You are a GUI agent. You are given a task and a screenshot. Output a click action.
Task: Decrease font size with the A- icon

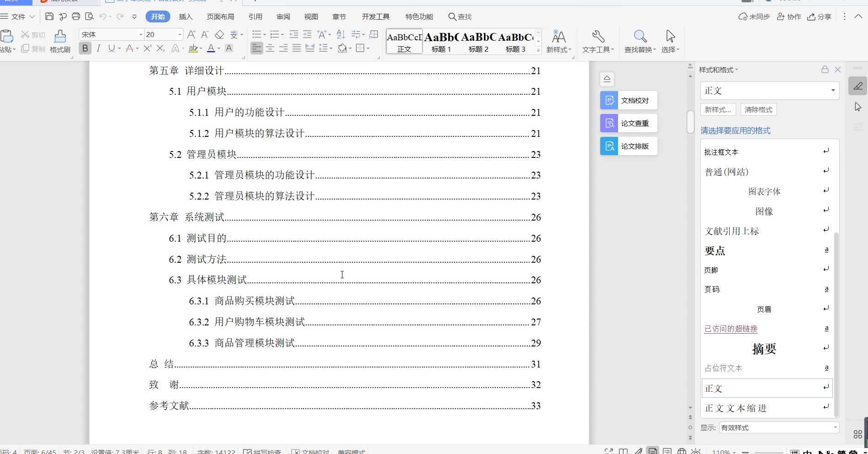click(205, 34)
